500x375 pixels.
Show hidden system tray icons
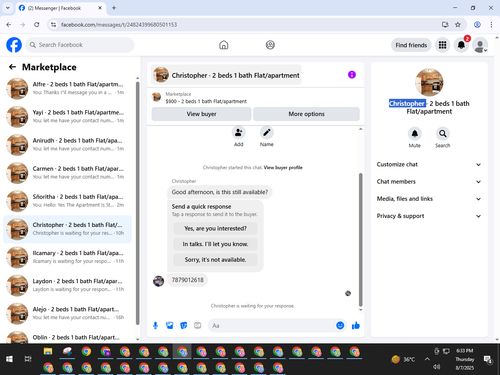[427, 359]
